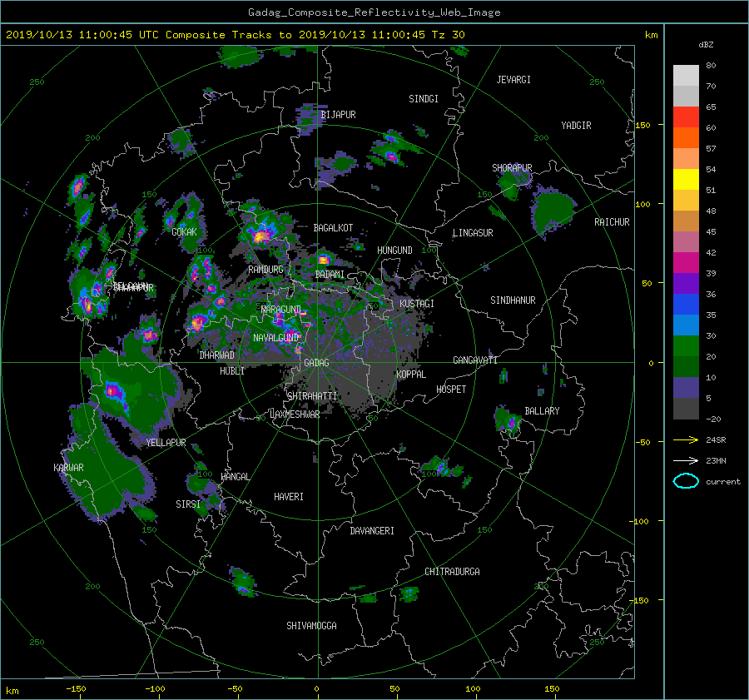Click the GANGAVATI city label
The height and width of the screenshot is (700, 749).
coord(475,360)
